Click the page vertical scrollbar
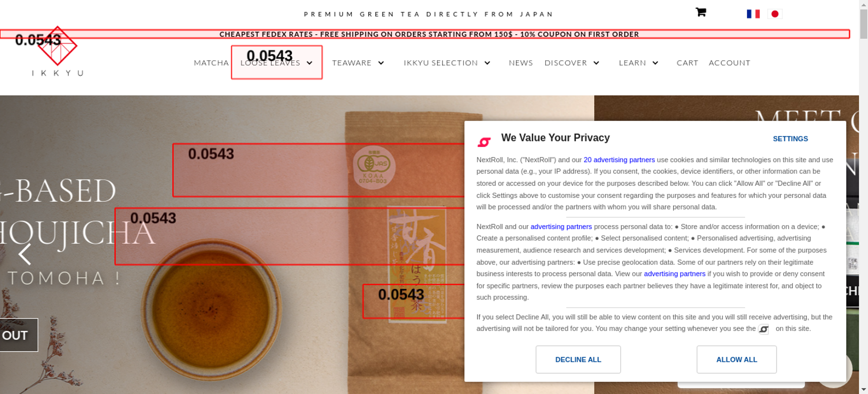 pos(863,197)
